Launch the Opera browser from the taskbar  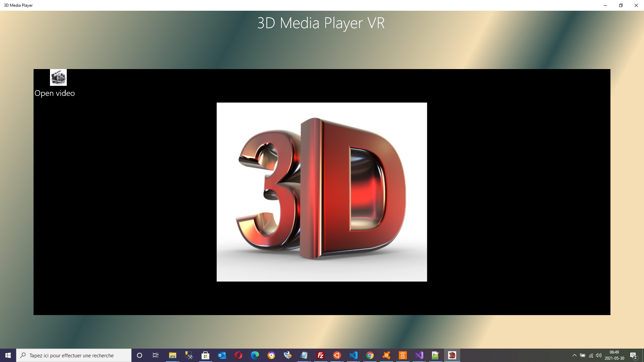pos(238,355)
